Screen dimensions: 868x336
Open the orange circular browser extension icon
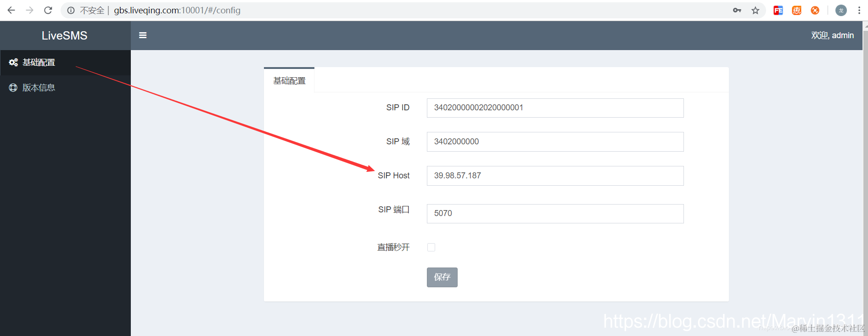point(815,10)
